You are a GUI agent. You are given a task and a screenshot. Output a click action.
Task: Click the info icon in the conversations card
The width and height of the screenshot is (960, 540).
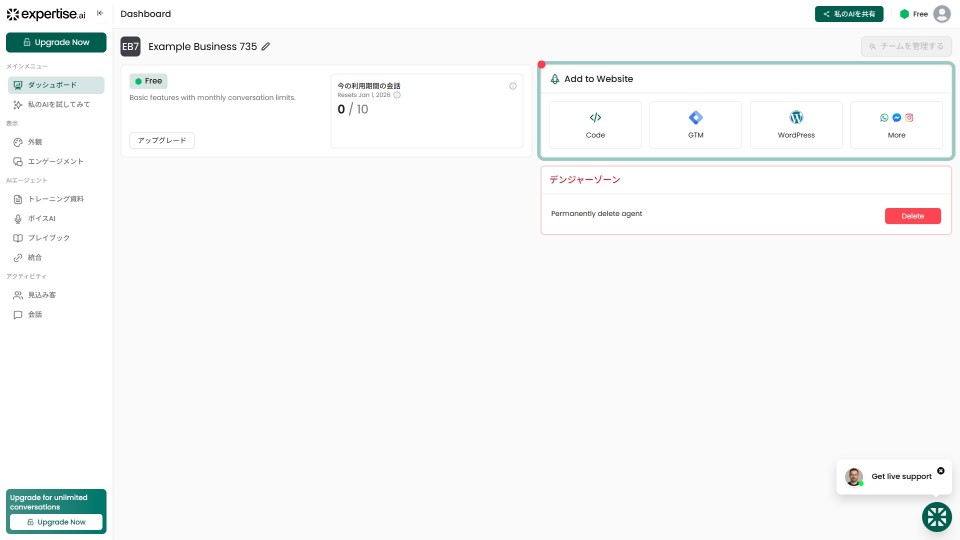513,86
